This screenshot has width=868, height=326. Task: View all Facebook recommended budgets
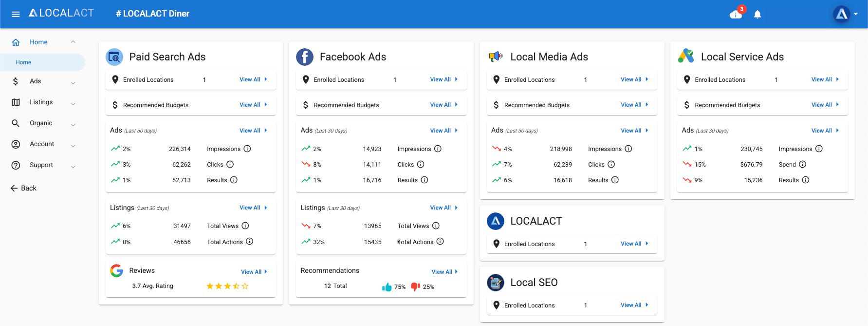pyautogui.click(x=444, y=105)
